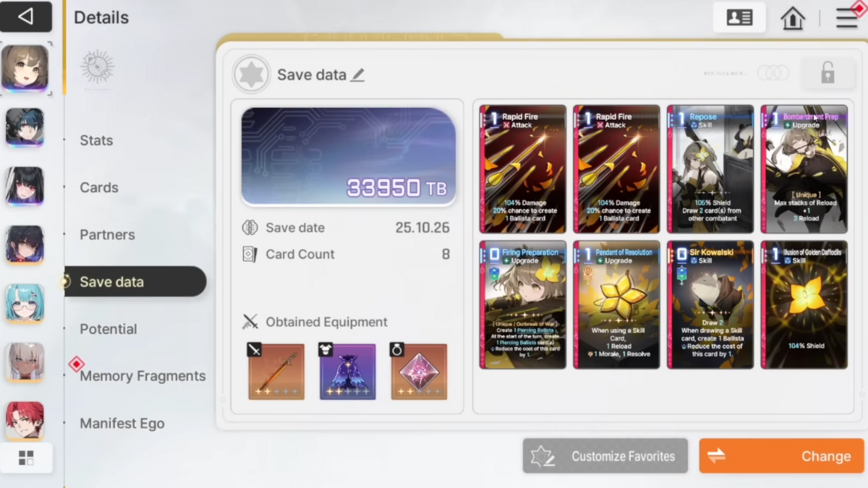
Task: Open the Manifest Ego section
Action: [122, 424]
